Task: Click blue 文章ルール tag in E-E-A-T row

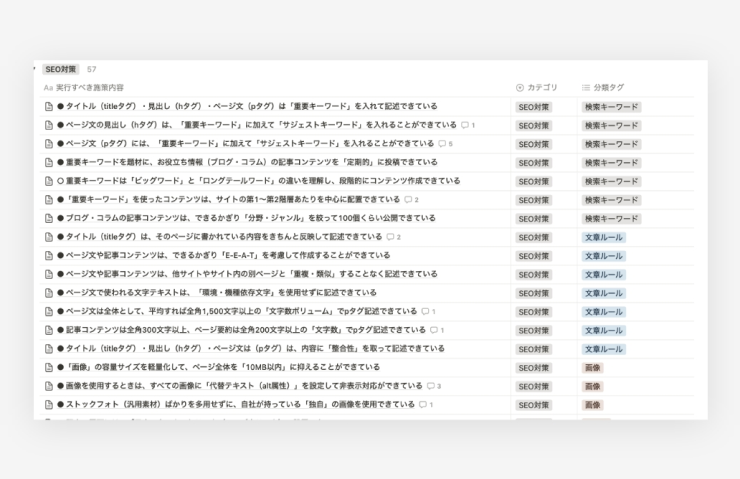Action: [x=604, y=256]
